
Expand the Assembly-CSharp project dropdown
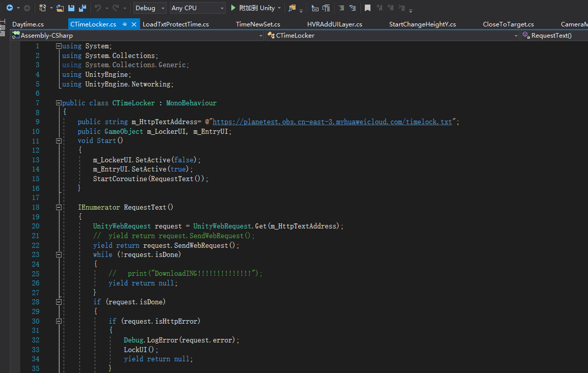(x=260, y=36)
